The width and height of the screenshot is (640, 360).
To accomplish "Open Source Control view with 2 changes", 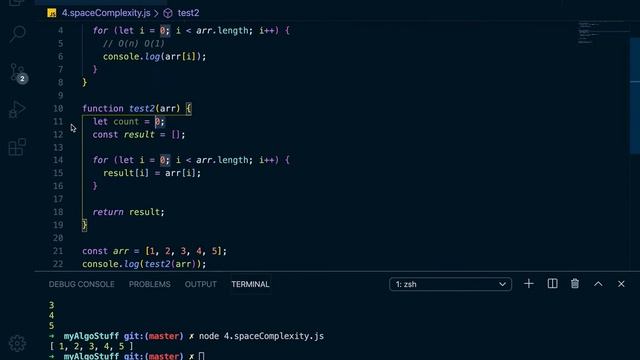I will point(18,73).
